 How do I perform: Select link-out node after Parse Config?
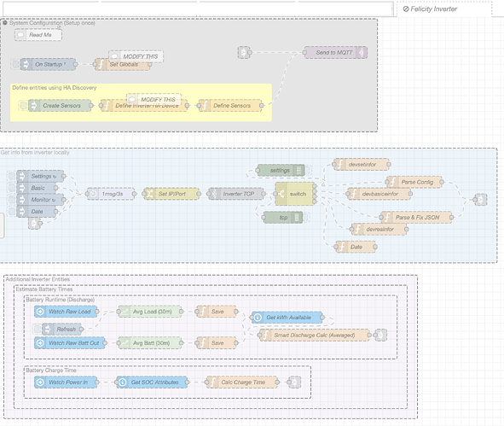pos(481,200)
